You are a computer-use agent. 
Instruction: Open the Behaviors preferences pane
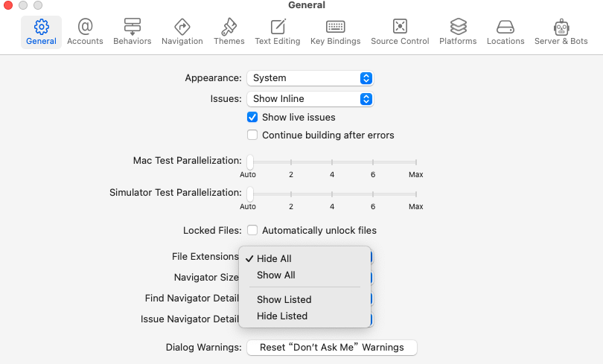(132, 32)
